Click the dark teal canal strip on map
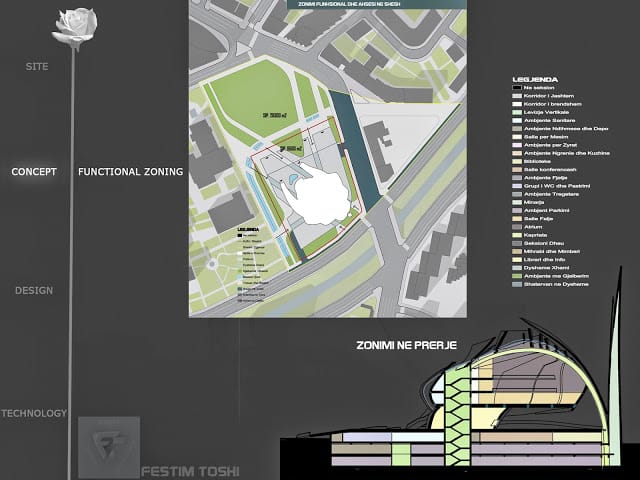 [354, 149]
